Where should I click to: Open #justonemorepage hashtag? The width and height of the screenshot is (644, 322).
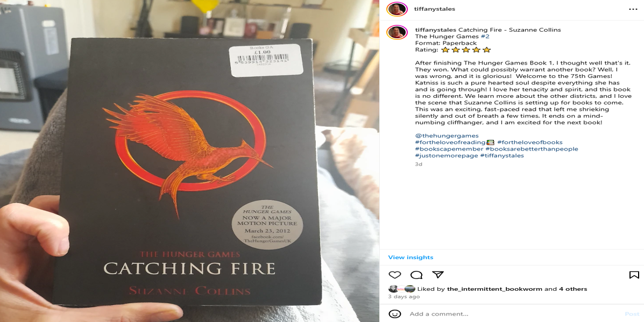coord(447,155)
